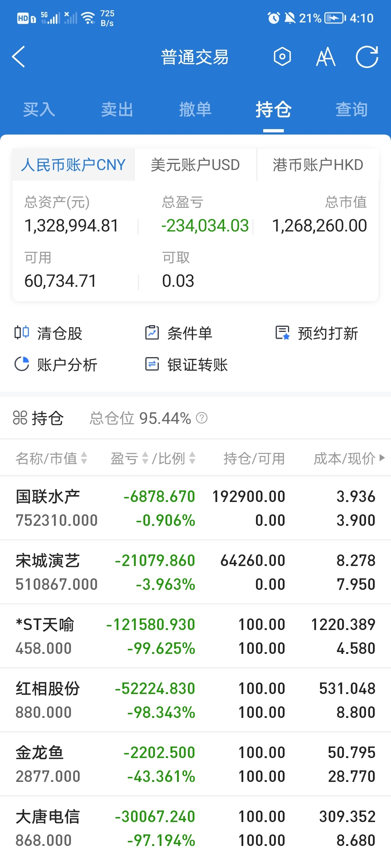Tap the 总仓位 95.44% label

[140, 418]
